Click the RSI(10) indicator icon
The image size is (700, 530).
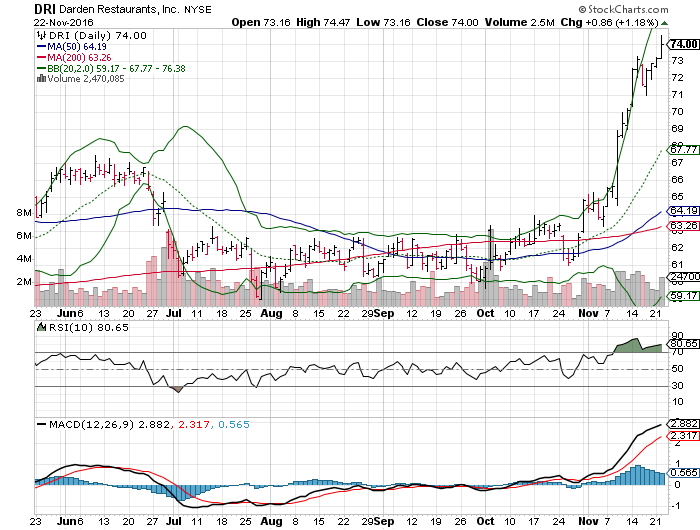coord(42,327)
